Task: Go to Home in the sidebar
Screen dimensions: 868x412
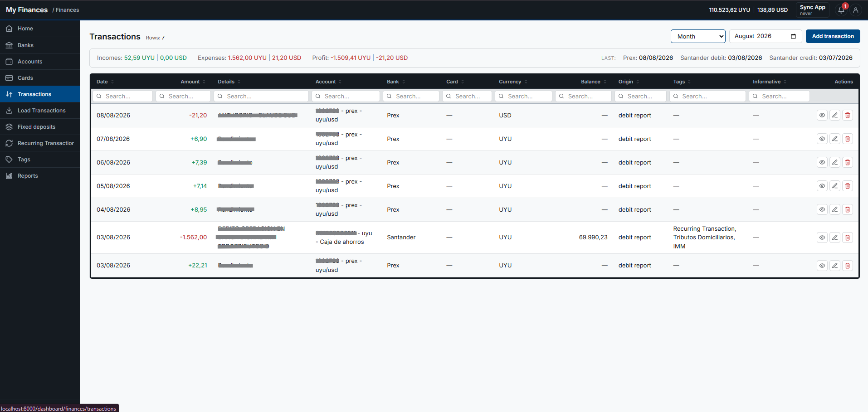Action: 40,29
